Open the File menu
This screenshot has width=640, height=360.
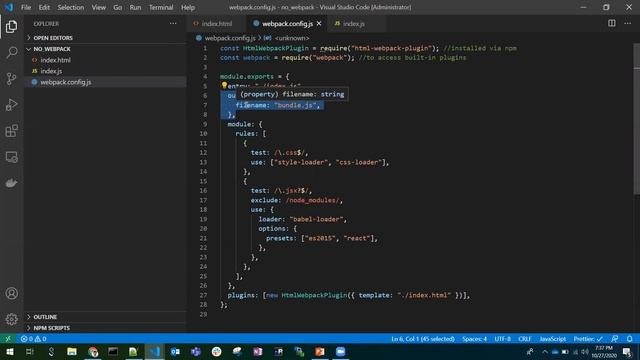(26, 7)
